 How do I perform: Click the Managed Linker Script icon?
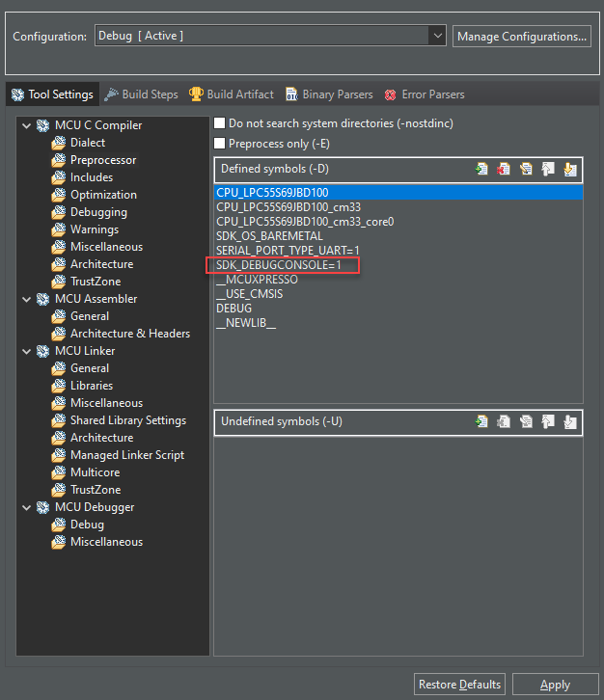[59, 455]
